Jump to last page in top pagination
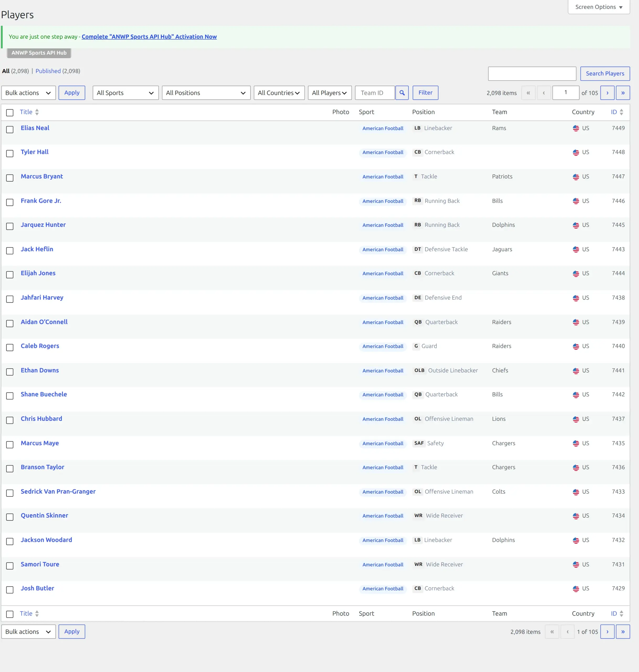The width and height of the screenshot is (639, 672). 623,93
